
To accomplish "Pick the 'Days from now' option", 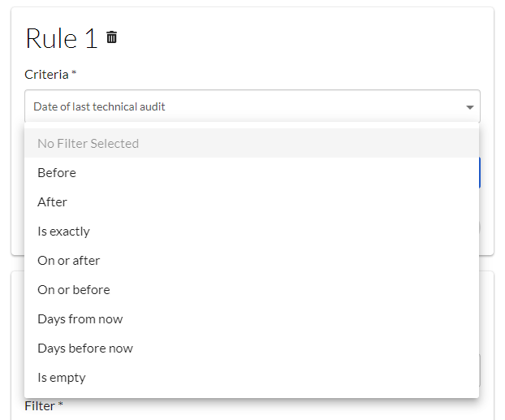I will click(x=80, y=319).
